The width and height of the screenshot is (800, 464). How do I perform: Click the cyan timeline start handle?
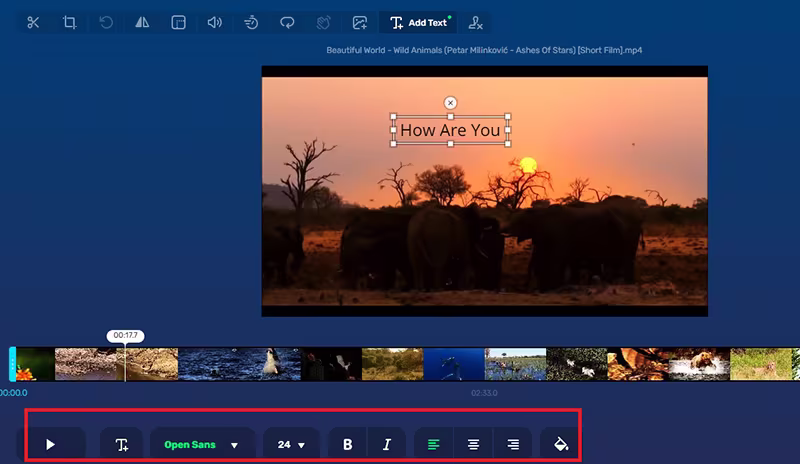(12, 364)
